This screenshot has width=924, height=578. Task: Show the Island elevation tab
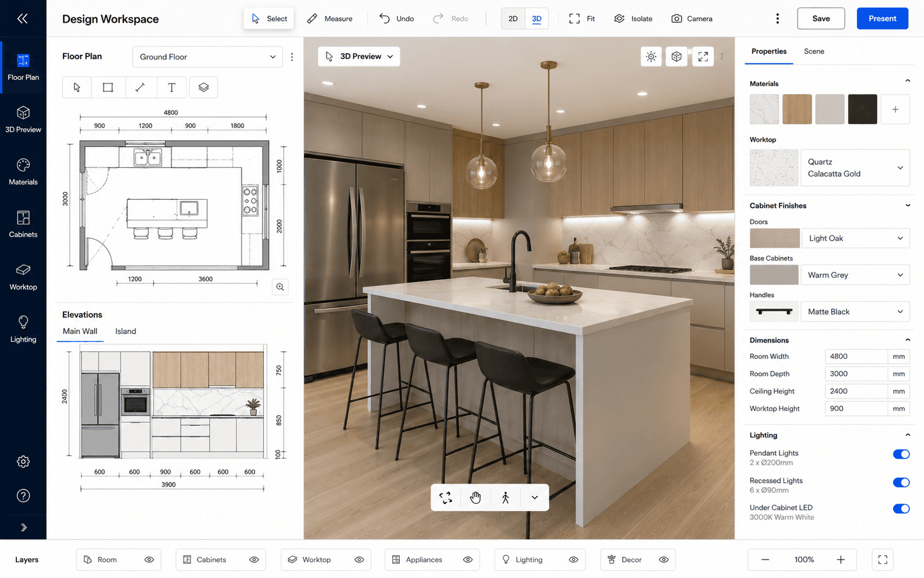(x=125, y=332)
